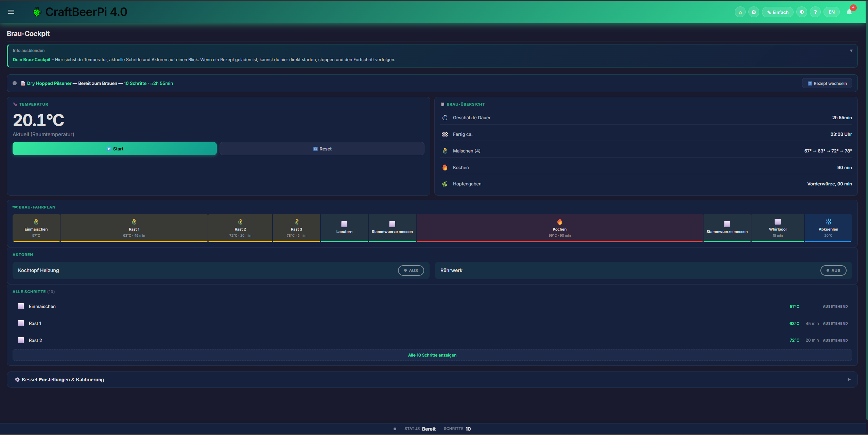The width and height of the screenshot is (868, 435).
Task: Toggle dark/light theme contrast icon
Action: [801, 12]
